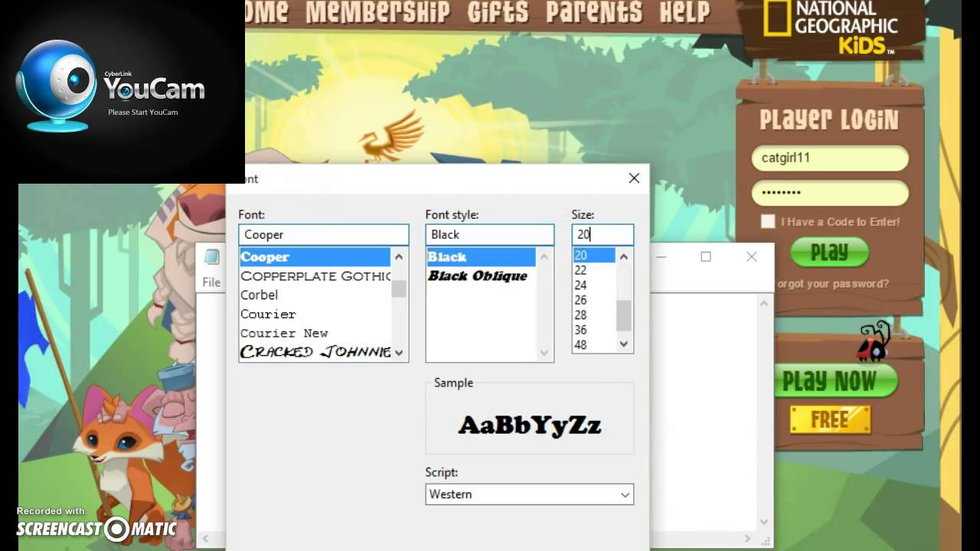
Task: Select font size 36
Action: tap(594, 330)
